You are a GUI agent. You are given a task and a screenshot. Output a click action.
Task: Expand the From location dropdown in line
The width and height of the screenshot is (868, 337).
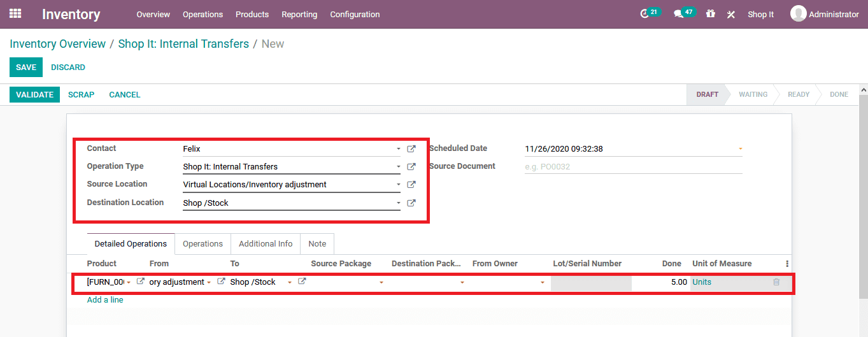click(x=209, y=282)
